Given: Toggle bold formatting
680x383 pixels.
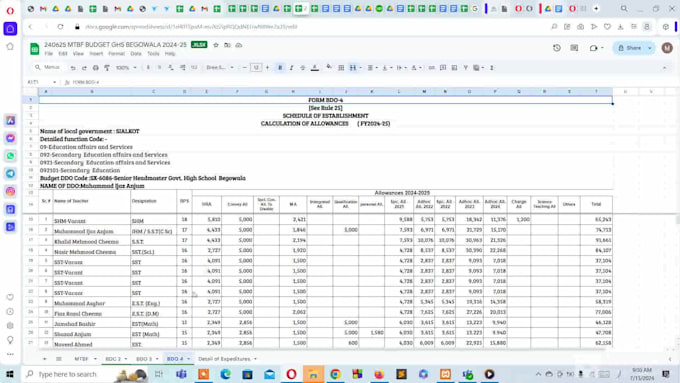Looking at the screenshot, I should [x=280, y=68].
